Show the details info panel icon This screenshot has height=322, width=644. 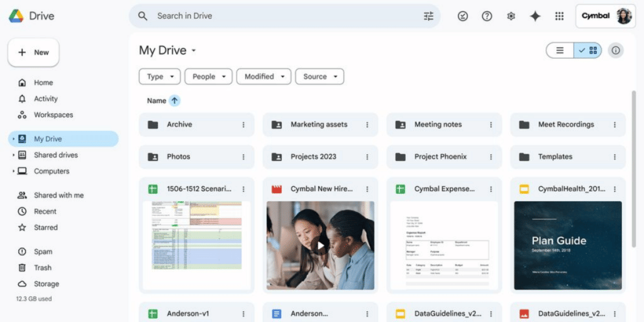pos(615,50)
